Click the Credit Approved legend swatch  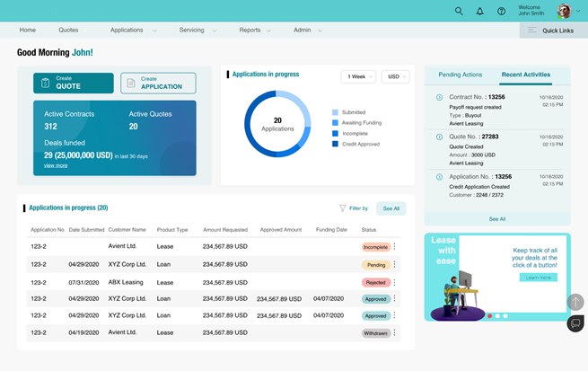pyautogui.click(x=336, y=144)
